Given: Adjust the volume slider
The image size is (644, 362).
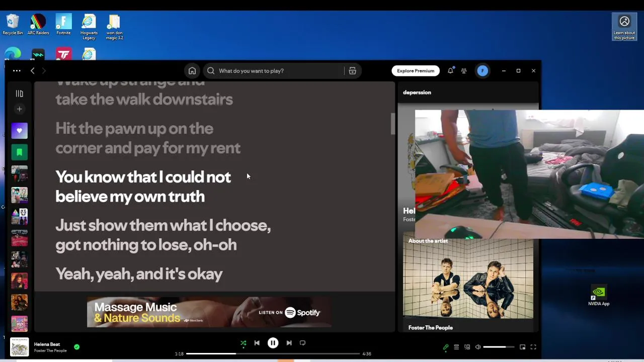Looking at the screenshot, I should pyautogui.click(x=499, y=347).
